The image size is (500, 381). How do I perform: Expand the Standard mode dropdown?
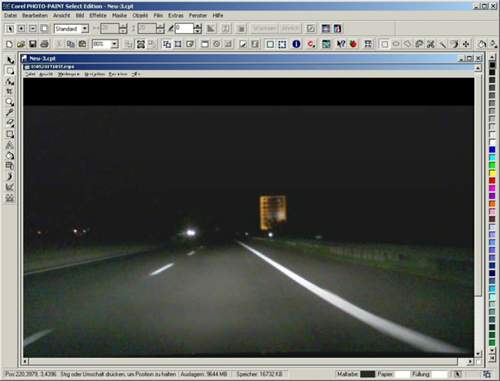(x=85, y=29)
